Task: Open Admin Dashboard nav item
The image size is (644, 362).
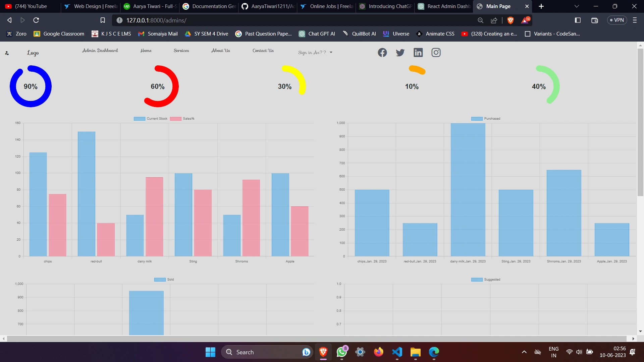Action: pyautogui.click(x=100, y=51)
